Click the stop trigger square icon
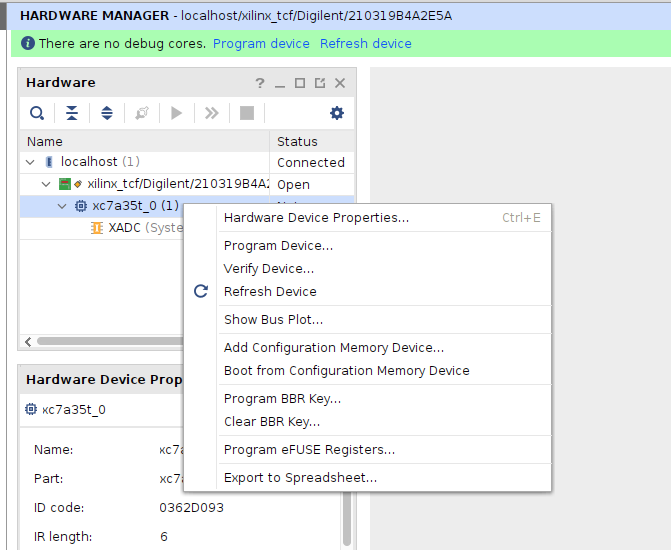The width and height of the screenshot is (671, 550). (x=247, y=113)
